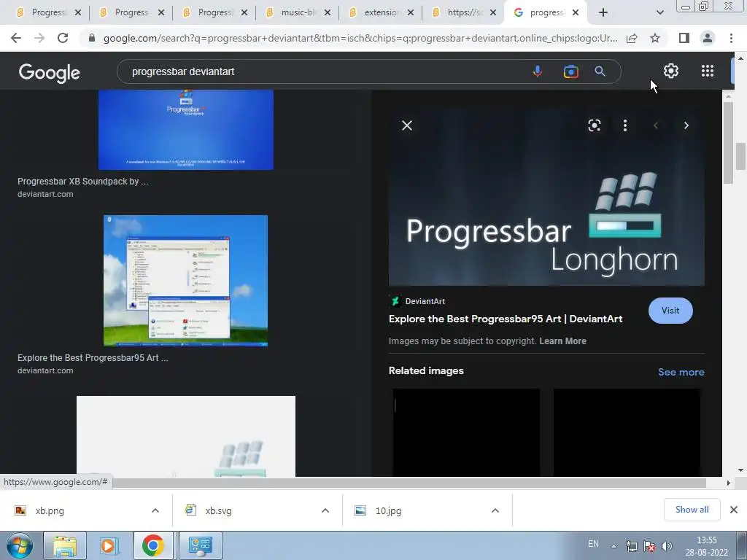747x560 pixels.
Task: Open the Learn More copyright link
Action: (562, 341)
